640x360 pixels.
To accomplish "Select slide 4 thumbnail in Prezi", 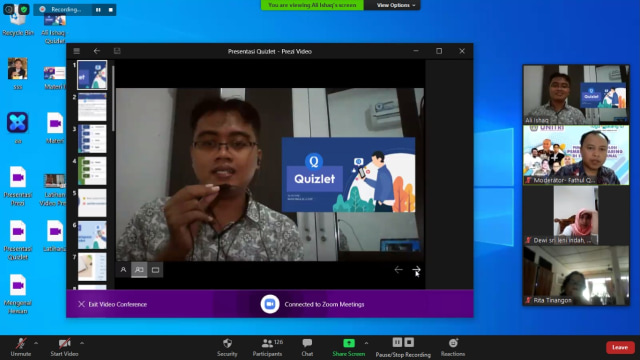I will tap(92, 171).
